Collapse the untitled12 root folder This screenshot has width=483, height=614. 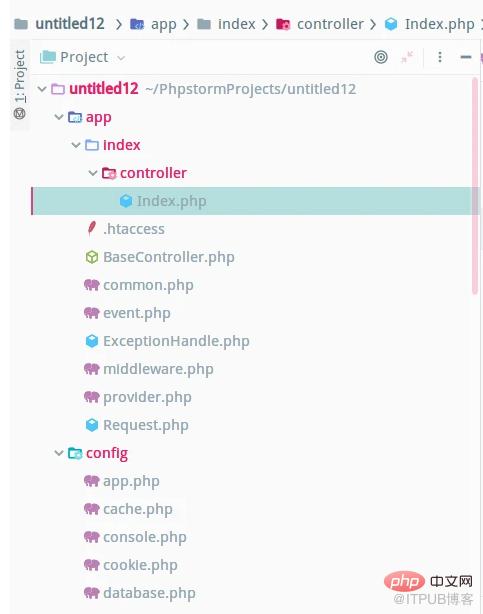pyautogui.click(x=42, y=89)
